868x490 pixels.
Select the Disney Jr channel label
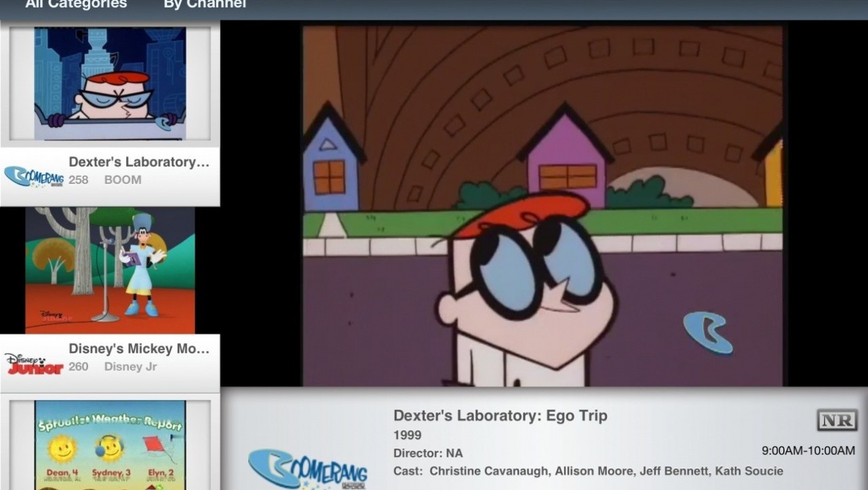130,366
